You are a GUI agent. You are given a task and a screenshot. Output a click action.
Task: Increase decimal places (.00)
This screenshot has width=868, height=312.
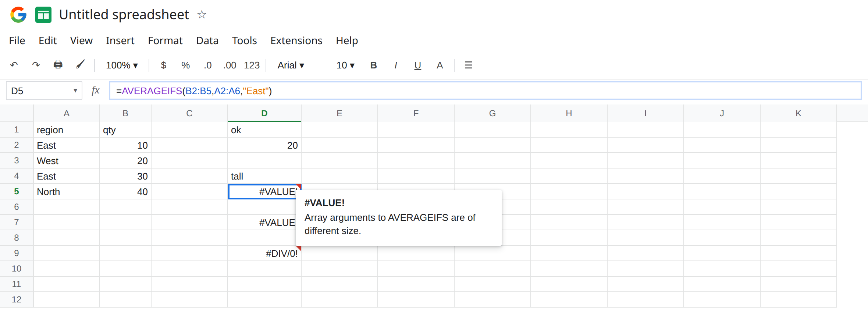pos(230,65)
